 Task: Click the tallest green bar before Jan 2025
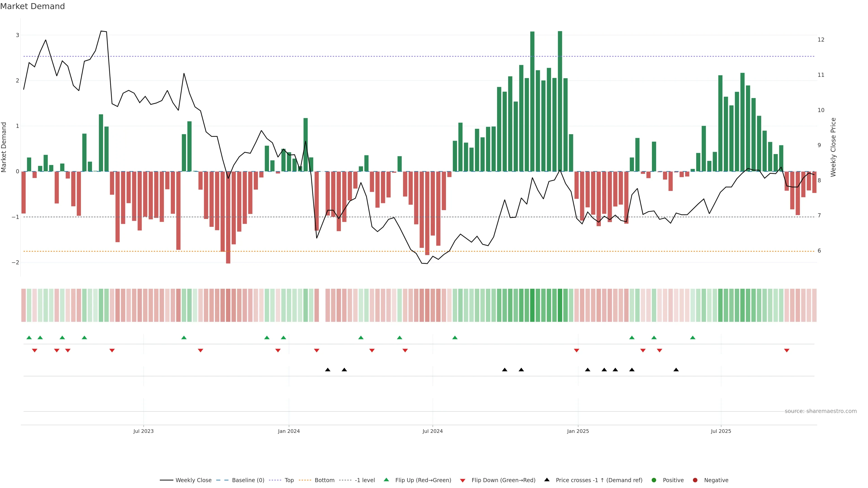pyautogui.click(x=560, y=101)
